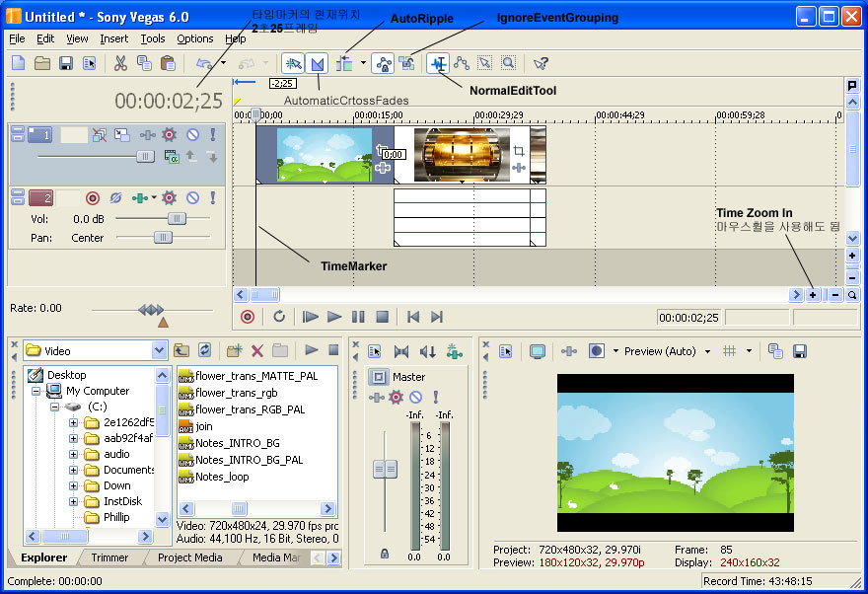Open Project Properties from the main toolbar

click(89, 63)
